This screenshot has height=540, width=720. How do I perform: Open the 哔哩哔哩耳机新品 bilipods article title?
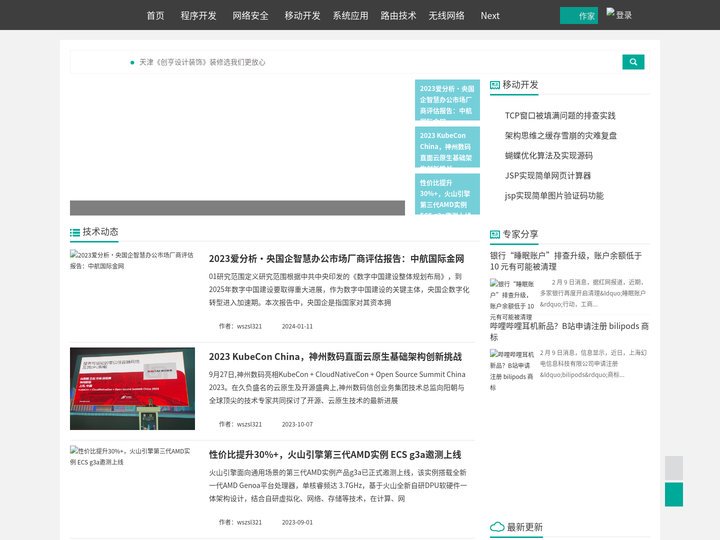point(569,332)
